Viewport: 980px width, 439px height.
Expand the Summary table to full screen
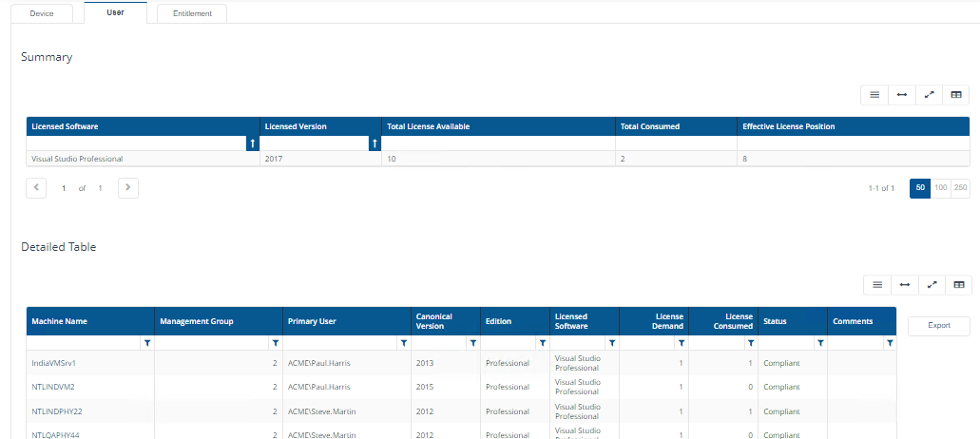929,95
